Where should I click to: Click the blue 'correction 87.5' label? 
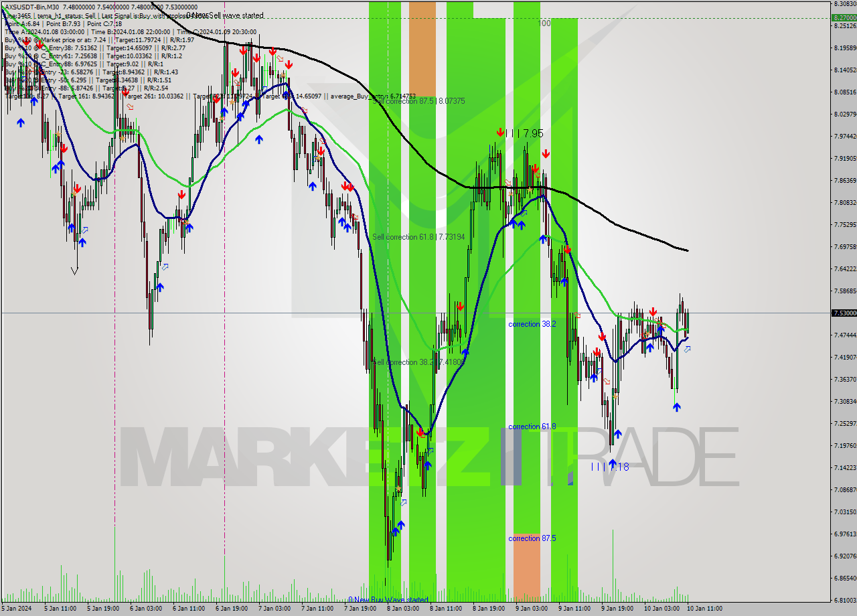point(532,538)
